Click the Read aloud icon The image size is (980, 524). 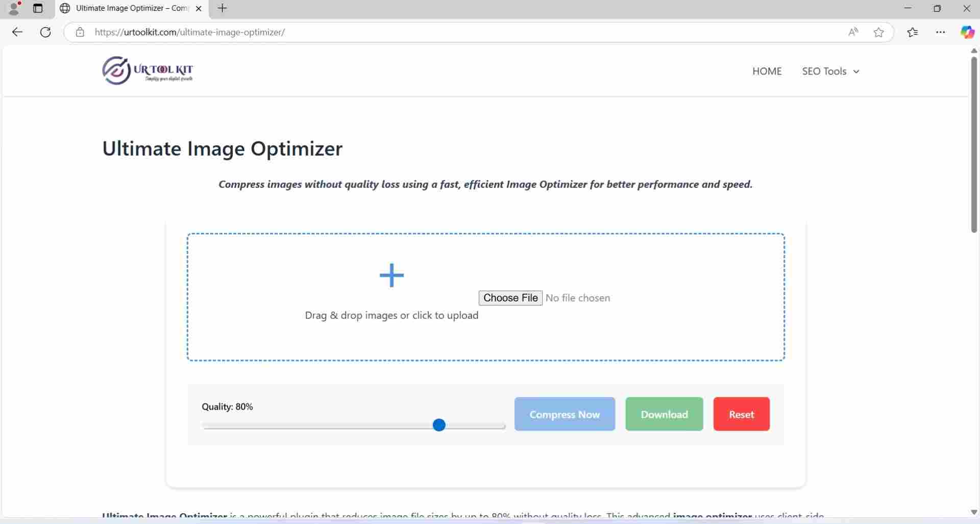853,32
